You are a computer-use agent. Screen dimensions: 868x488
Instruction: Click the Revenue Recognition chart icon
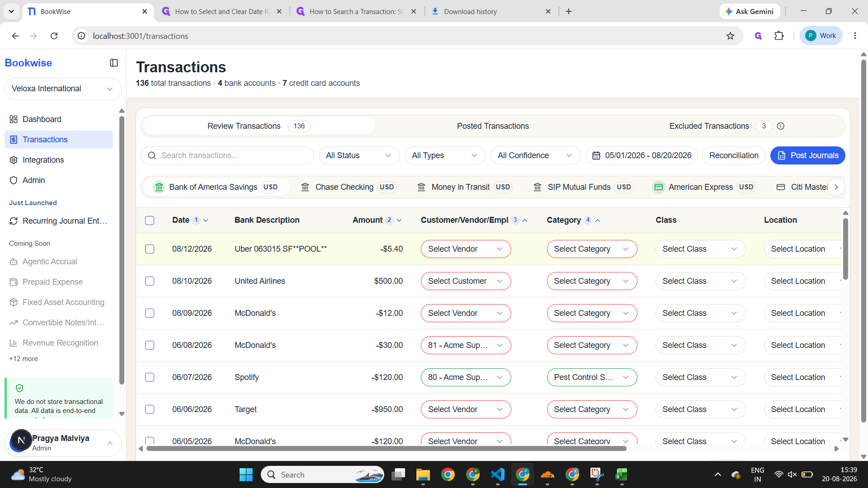(x=14, y=343)
